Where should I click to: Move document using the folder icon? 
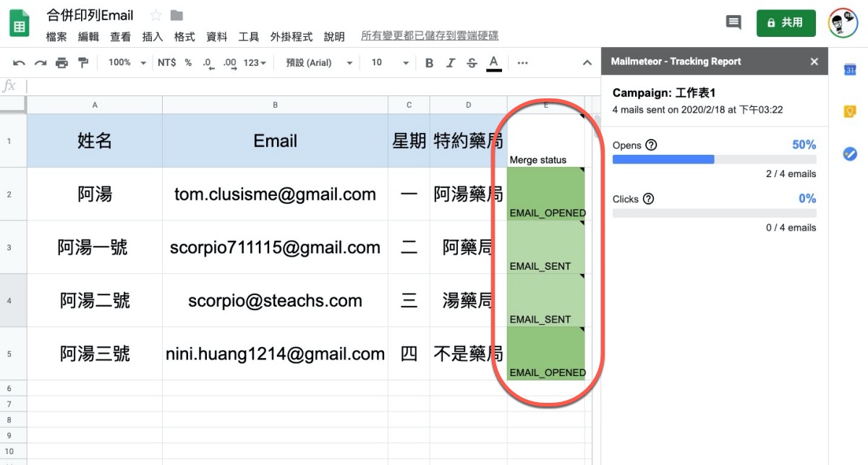tap(176, 15)
